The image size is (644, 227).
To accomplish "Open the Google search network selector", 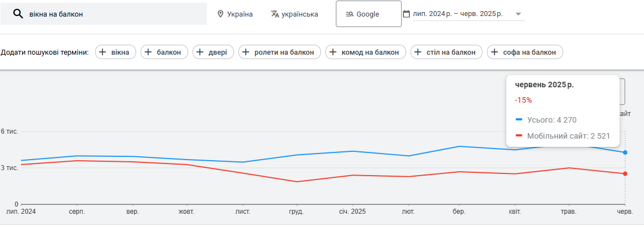I will click(368, 14).
